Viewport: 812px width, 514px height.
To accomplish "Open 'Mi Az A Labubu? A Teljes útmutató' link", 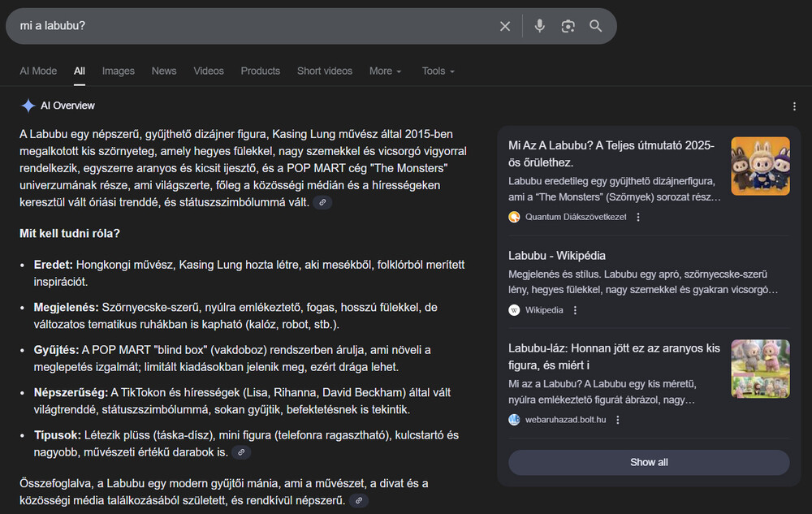I will click(x=611, y=153).
